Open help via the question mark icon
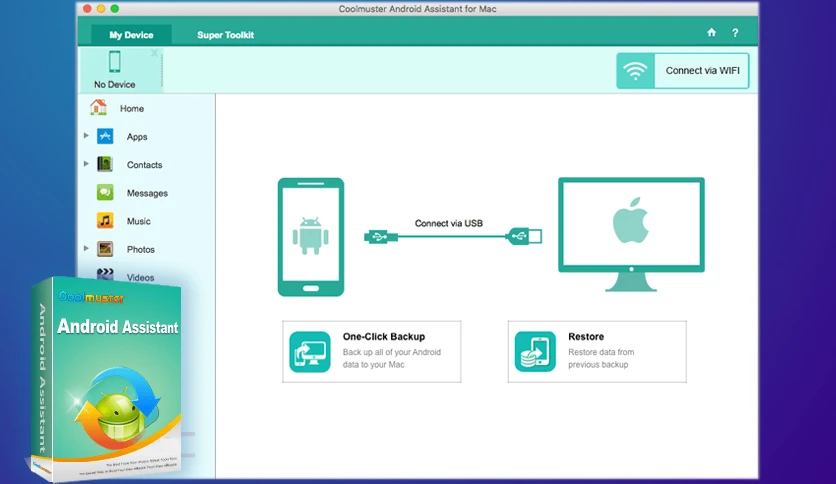 (735, 33)
